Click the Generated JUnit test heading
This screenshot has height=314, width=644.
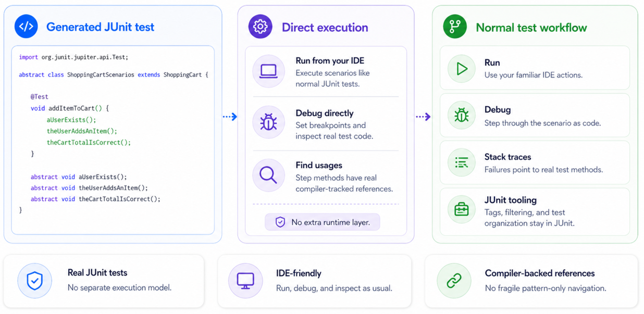point(100,27)
